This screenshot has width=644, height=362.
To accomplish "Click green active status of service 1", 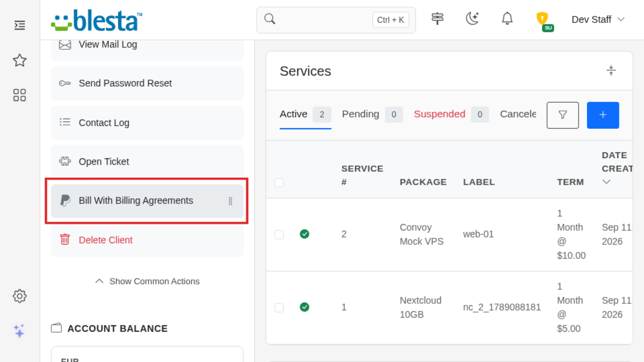I will click(305, 307).
